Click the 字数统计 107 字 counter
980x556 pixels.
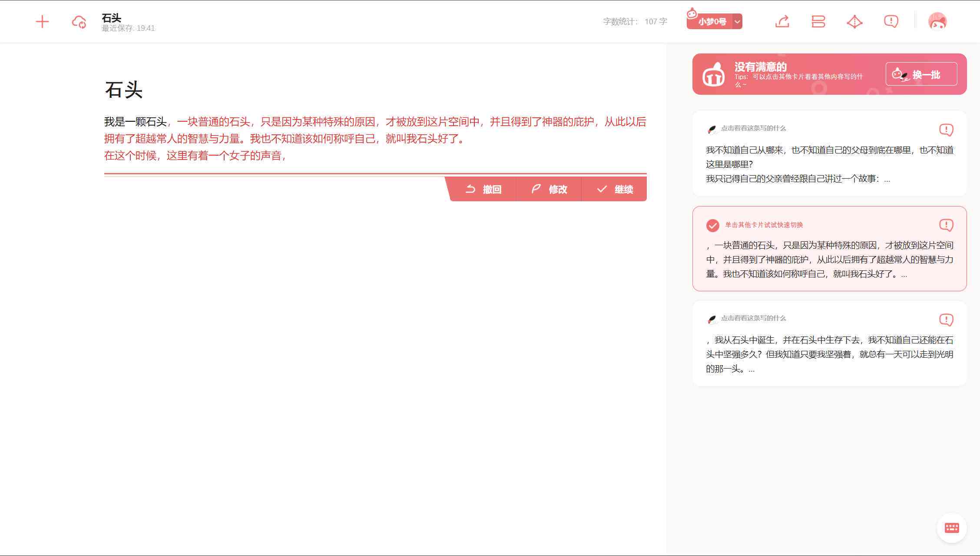[x=635, y=21]
